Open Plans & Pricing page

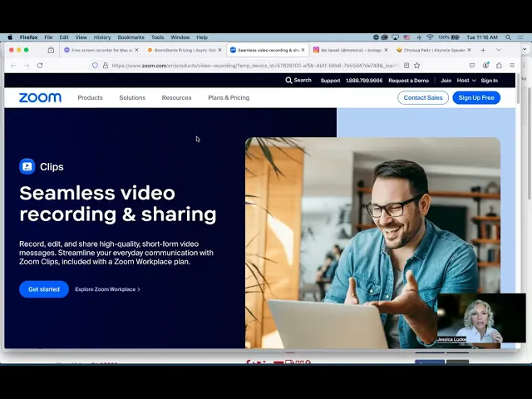point(229,98)
